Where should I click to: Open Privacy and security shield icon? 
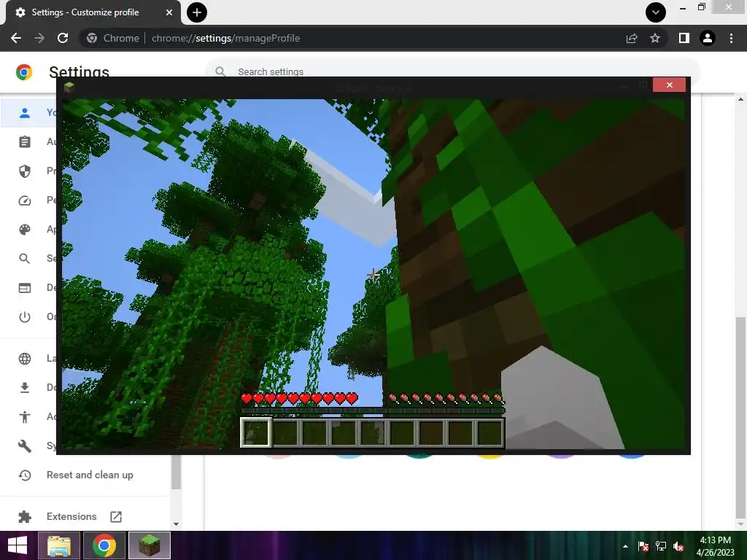[x=25, y=171]
